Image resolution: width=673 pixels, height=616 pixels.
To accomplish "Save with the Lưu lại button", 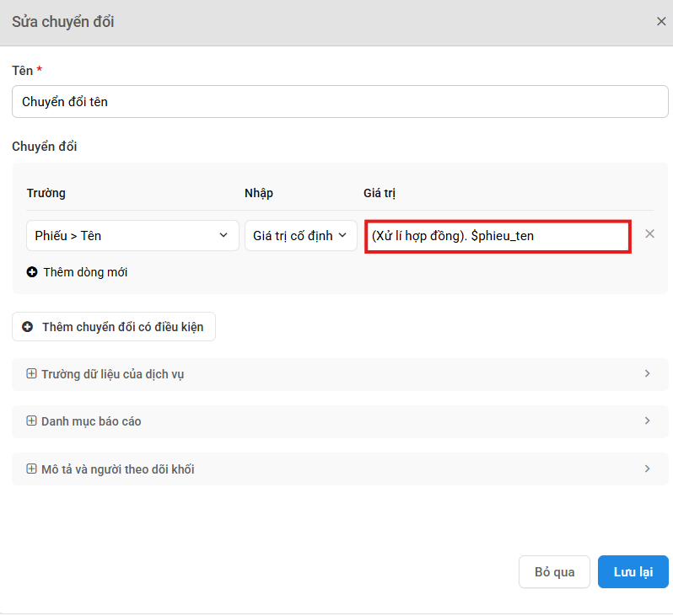I will click(x=633, y=572).
